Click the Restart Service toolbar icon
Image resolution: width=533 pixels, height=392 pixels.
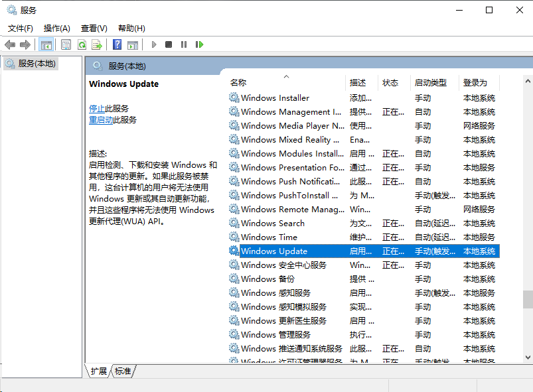200,44
